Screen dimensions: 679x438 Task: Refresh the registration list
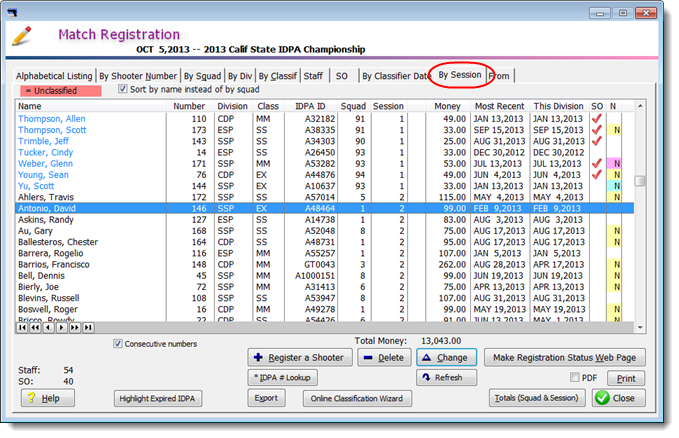click(446, 377)
